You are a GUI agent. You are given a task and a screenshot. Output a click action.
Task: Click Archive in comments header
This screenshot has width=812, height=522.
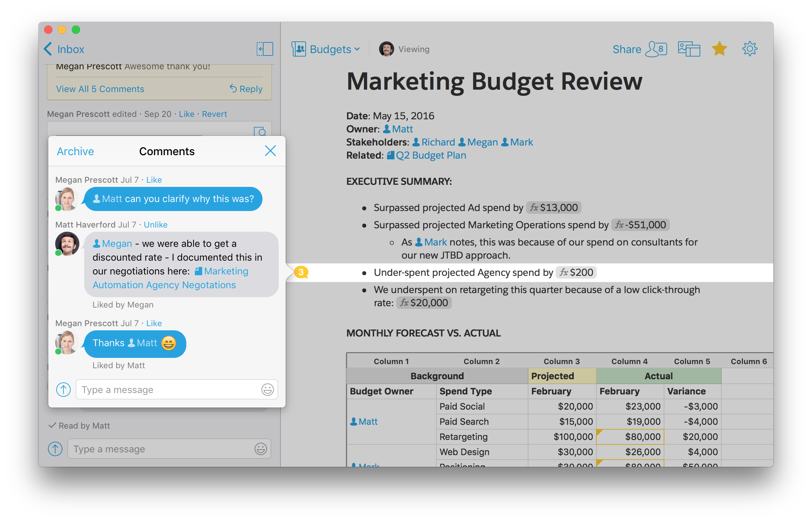pos(75,151)
